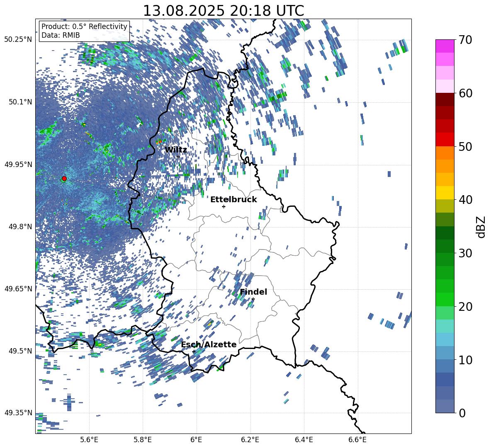Viewport: 491px width, 448px height.
Task: Click the Product: 0.5° Reflectivity text
Action: pos(84,26)
